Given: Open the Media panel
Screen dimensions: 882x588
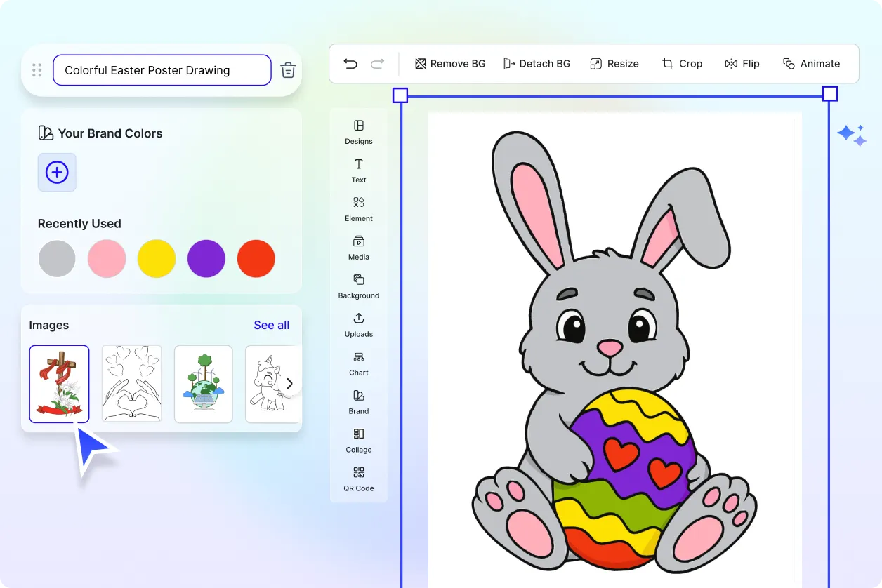Looking at the screenshot, I should [358, 248].
